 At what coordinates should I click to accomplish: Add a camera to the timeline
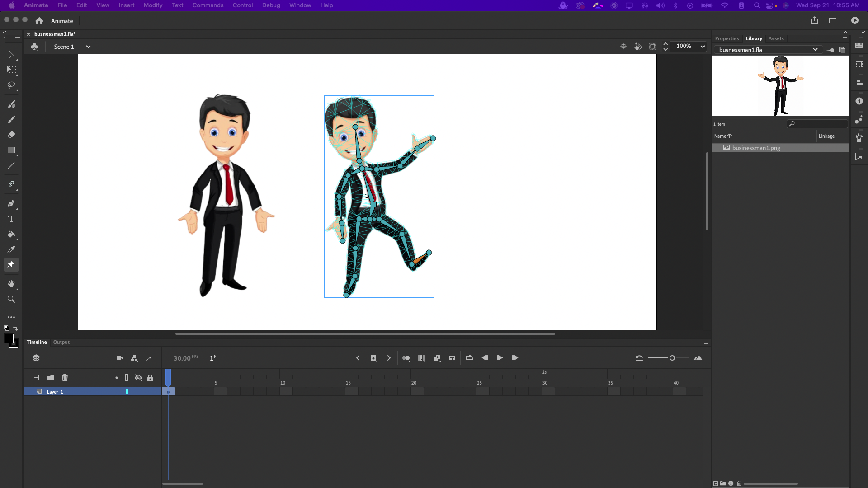click(x=119, y=357)
